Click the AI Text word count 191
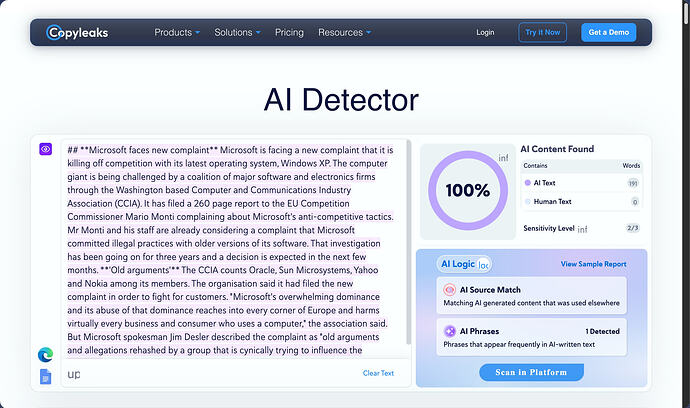 (633, 184)
